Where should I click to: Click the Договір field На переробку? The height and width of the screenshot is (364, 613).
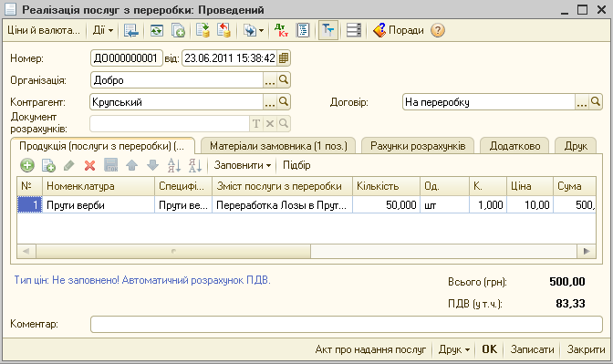[x=489, y=102]
